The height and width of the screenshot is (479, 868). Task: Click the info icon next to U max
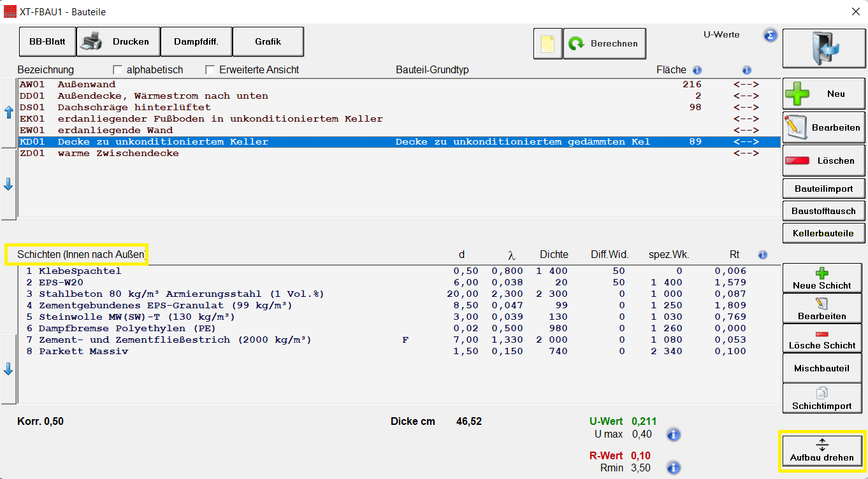click(x=674, y=435)
